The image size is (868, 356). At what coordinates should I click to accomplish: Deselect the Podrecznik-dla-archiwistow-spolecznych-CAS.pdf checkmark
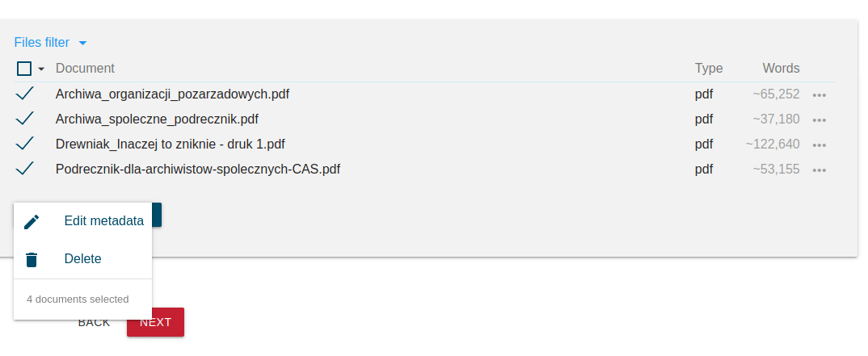pyautogui.click(x=25, y=168)
